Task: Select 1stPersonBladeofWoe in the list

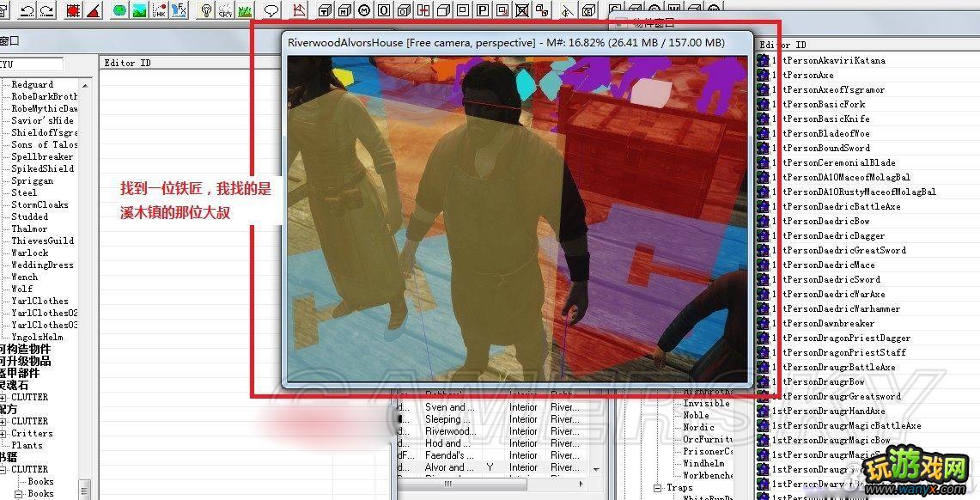Action: pyautogui.click(x=820, y=134)
